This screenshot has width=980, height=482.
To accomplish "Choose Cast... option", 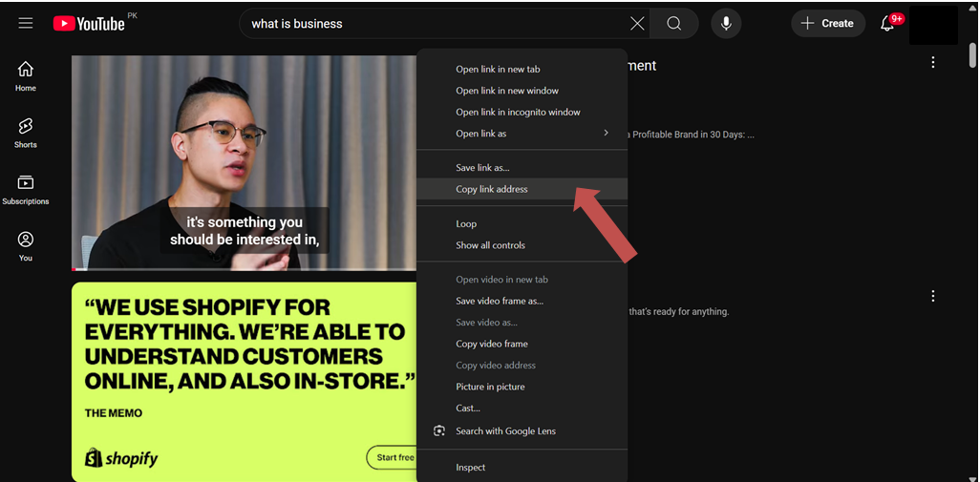I will click(x=522, y=409).
